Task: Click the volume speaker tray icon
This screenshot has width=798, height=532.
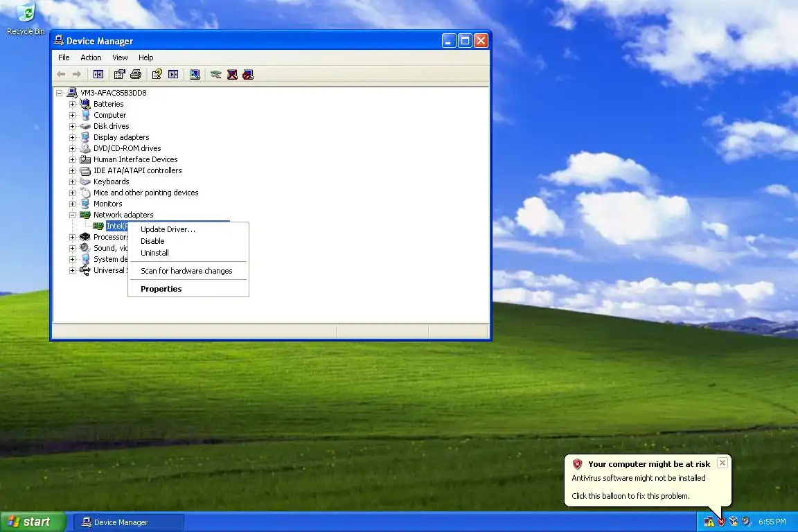Action: (745, 522)
